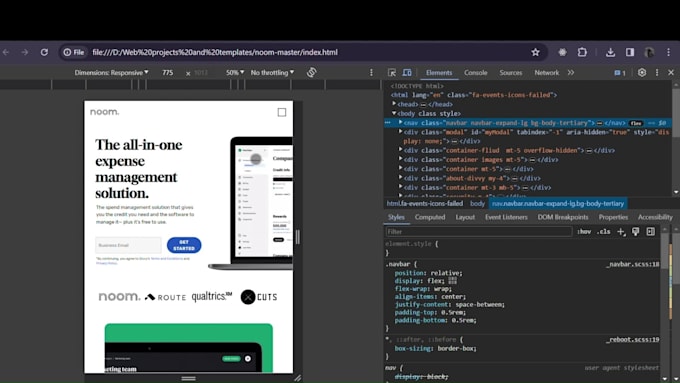
Task: Open the extensions puzzle icon
Action: tap(582, 52)
